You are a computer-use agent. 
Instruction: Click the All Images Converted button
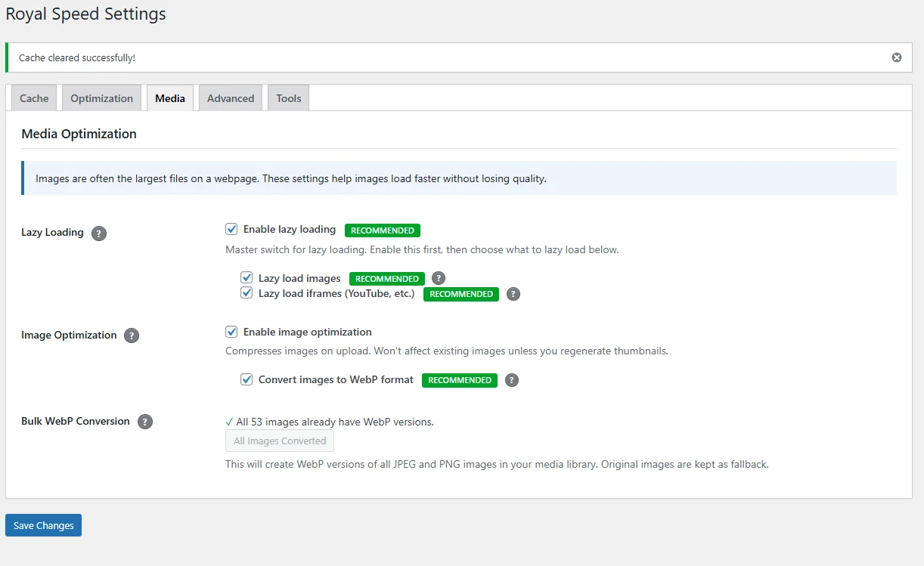pyautogui.click(x=279, y=441)
